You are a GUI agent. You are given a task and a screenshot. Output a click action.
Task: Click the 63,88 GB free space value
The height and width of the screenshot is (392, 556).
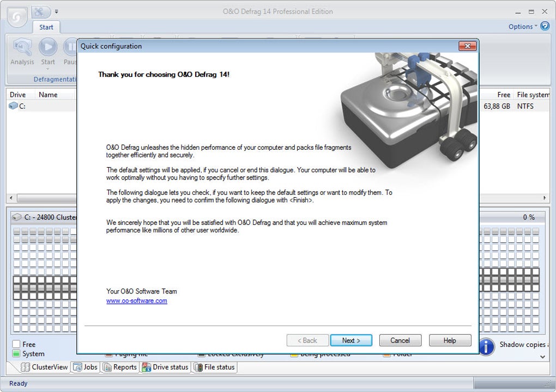(497, 106)
